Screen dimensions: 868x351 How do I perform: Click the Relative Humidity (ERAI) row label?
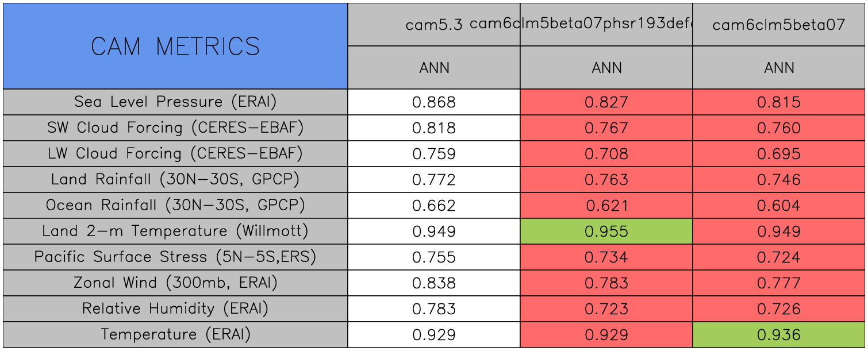point(175,308)
